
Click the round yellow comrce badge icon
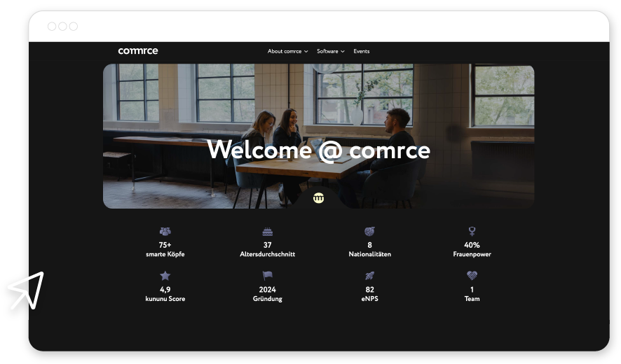coord(318,198)
